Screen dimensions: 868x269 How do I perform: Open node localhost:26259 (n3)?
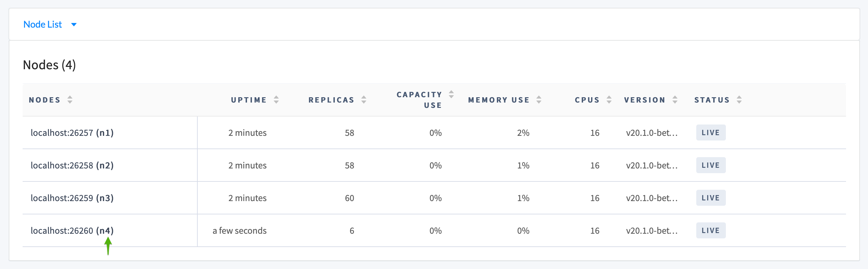(72, 198)
